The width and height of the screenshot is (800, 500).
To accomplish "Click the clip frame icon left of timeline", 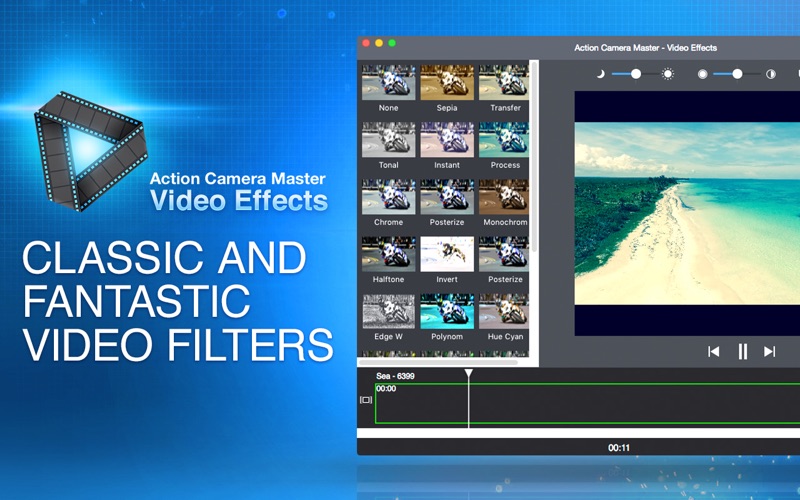I will [366, 400].
